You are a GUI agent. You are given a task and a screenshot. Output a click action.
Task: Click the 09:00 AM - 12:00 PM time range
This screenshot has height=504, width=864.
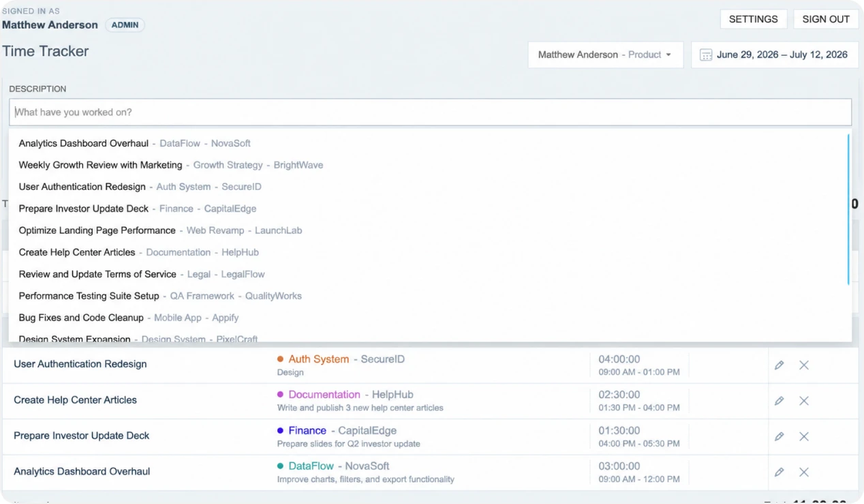click(x=639, y=479)
